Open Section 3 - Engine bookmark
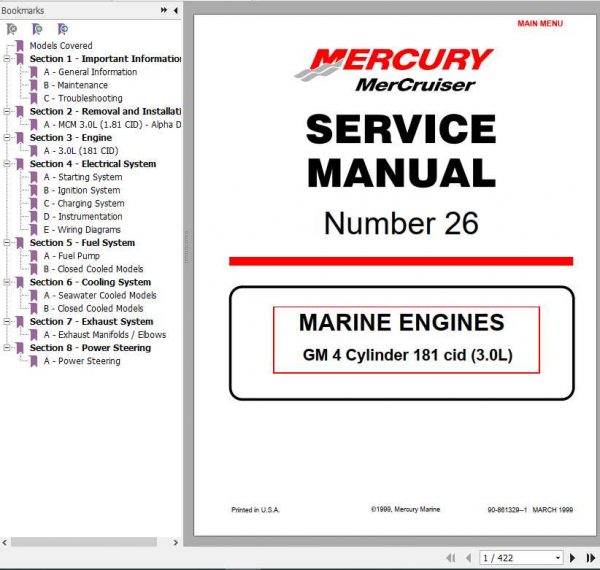This screenshot has height=570, width=600. pyautogui.click(x=71, y=138)
